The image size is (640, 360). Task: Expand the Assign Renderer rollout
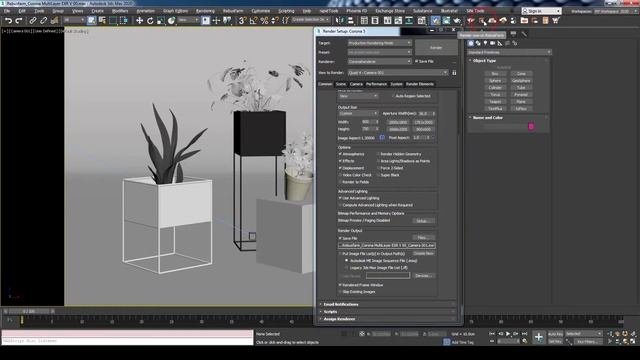point(387,319)
